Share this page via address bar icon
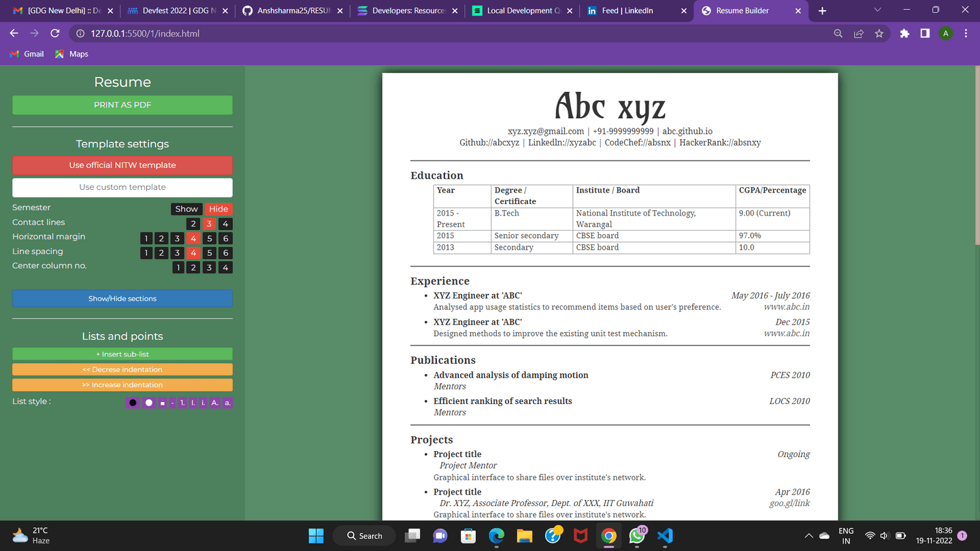980x551 pixels. [859, 33]
